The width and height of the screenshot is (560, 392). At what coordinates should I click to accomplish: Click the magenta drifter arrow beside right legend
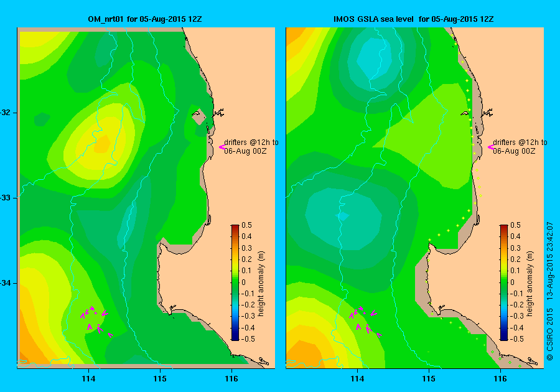[490, 147]
